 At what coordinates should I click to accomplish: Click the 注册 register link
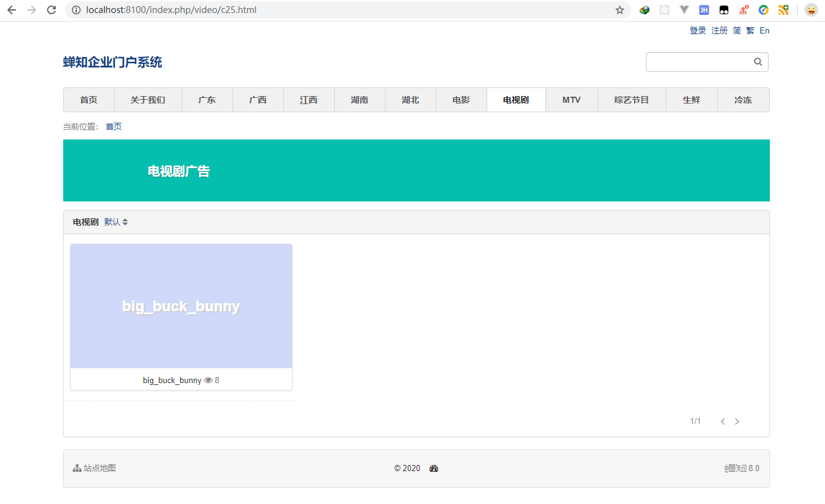click(x=720, y=30)
